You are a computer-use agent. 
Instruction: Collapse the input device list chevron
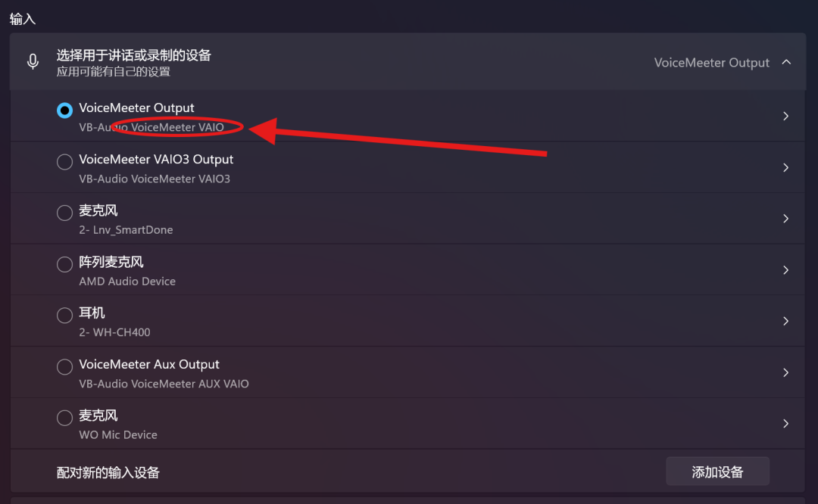click(x=786, y=62)
